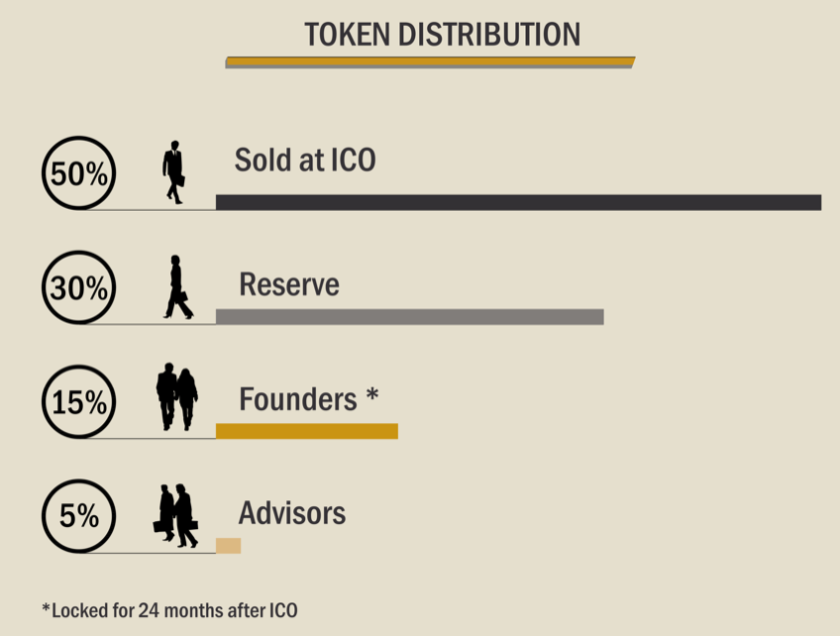The height and width of the screenshot is (636, 840).
Task: Click the Advisors label
Action: pyautogui.click(x=292, y=513)
